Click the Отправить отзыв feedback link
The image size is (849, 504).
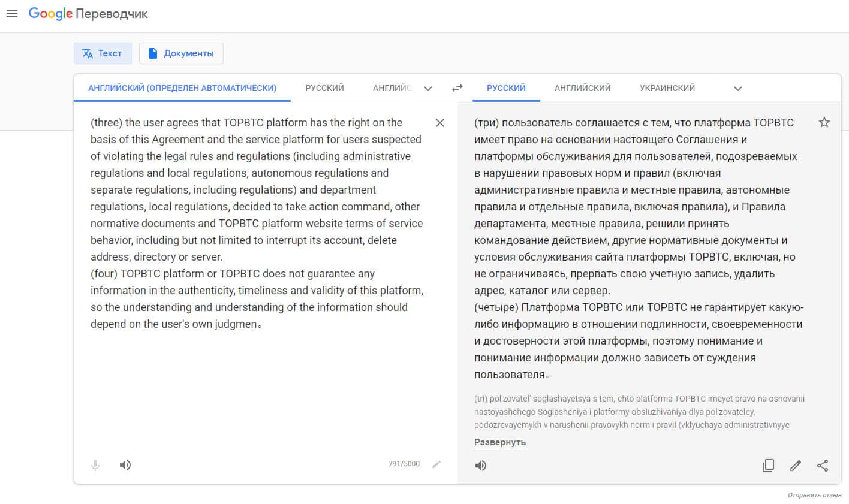814,496
